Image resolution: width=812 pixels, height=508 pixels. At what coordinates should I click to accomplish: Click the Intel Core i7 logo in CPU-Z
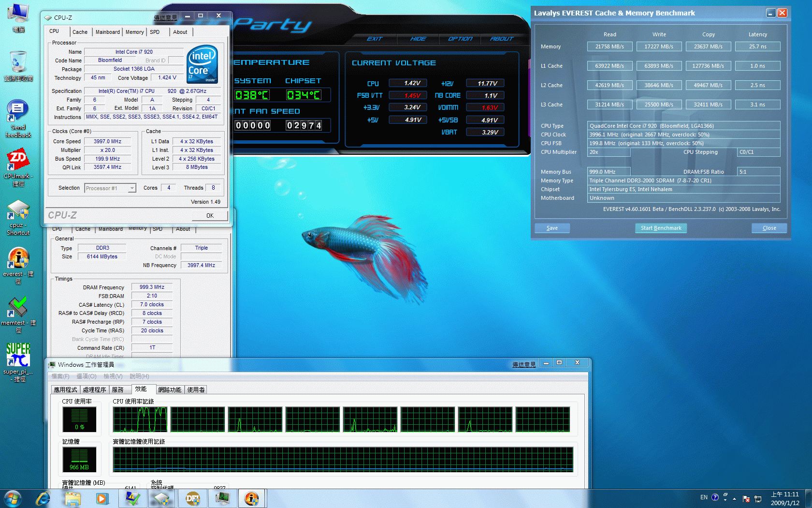pos(202,64)
